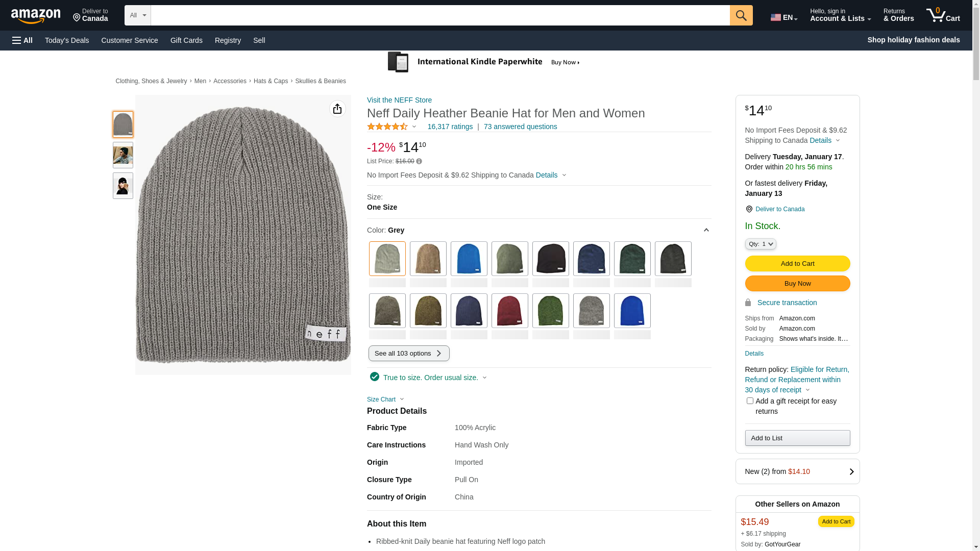Click the list price info icon
This screenshot has width=980, height=551.
click(419, 162)
